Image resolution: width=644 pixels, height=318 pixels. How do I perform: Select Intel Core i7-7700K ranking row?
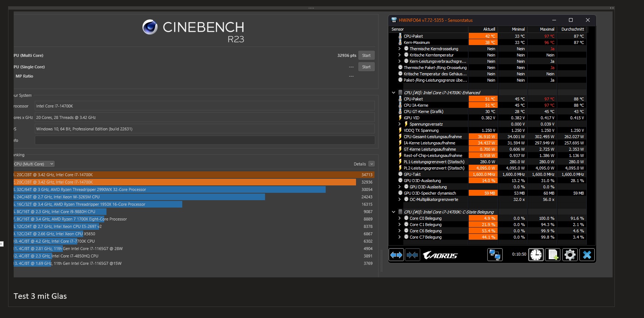tap(194, 241)
